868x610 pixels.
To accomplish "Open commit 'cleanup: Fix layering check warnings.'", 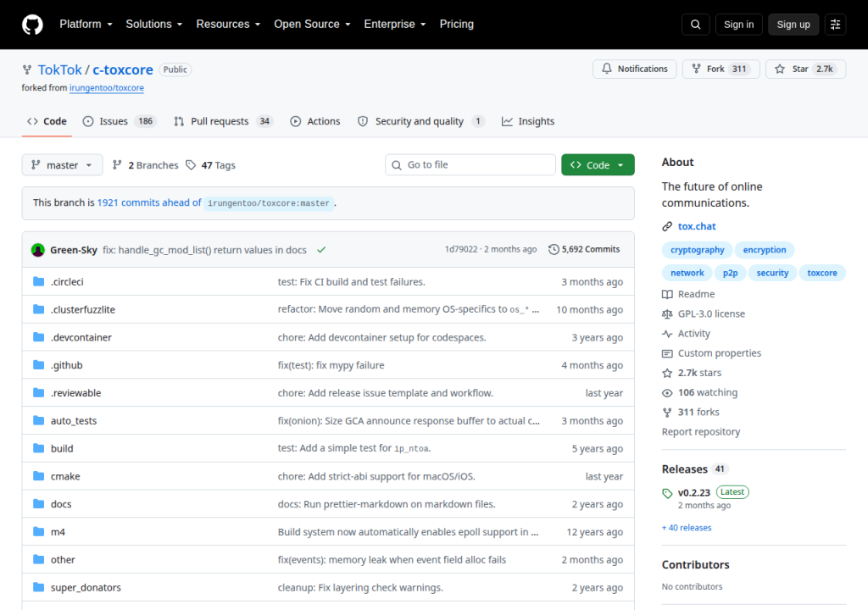I will pos(360,587).
